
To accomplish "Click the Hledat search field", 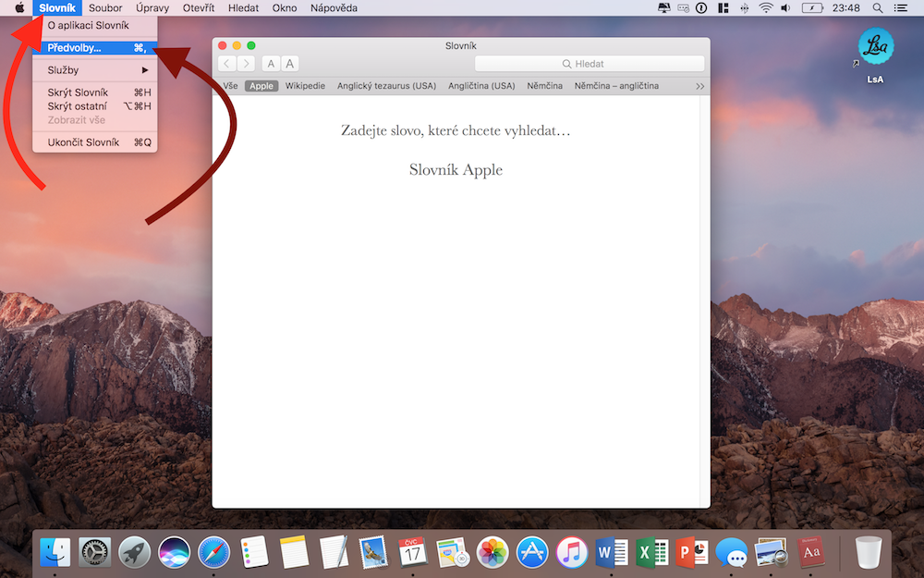I will click(590, 64).
